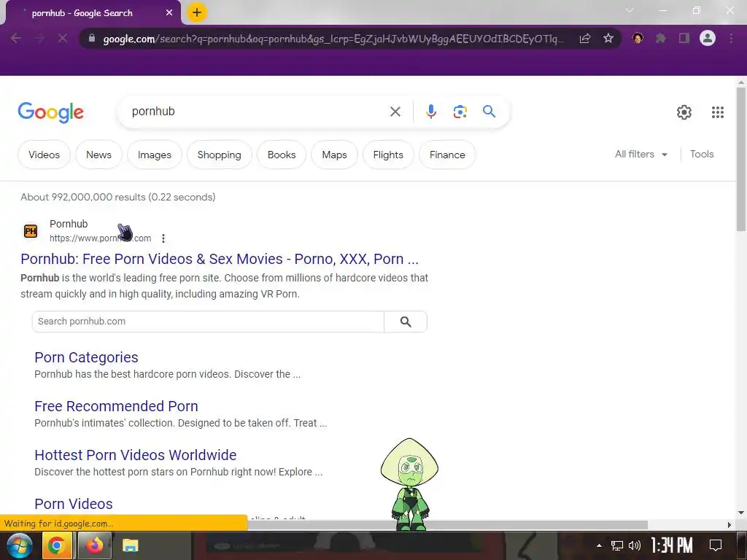
Task: Clear the Google search query
Action: click(395, 112)
